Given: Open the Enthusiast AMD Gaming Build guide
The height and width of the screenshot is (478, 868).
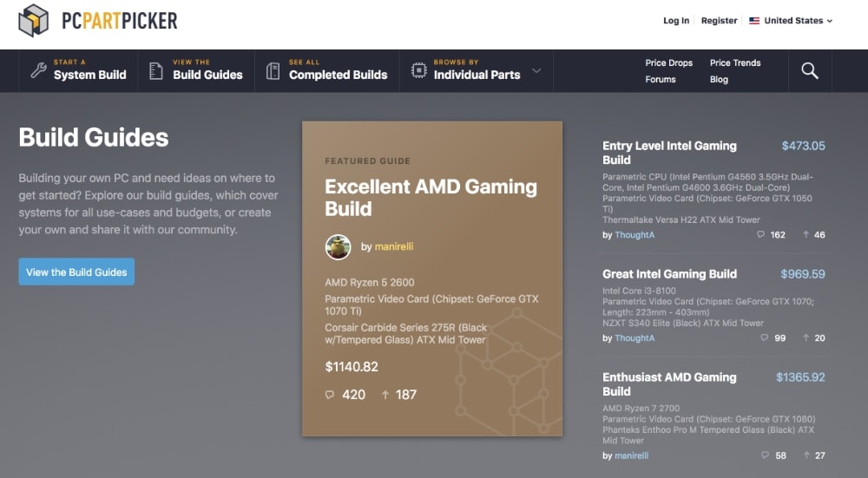Looking at the screenshot, I should tap(669, 384).
